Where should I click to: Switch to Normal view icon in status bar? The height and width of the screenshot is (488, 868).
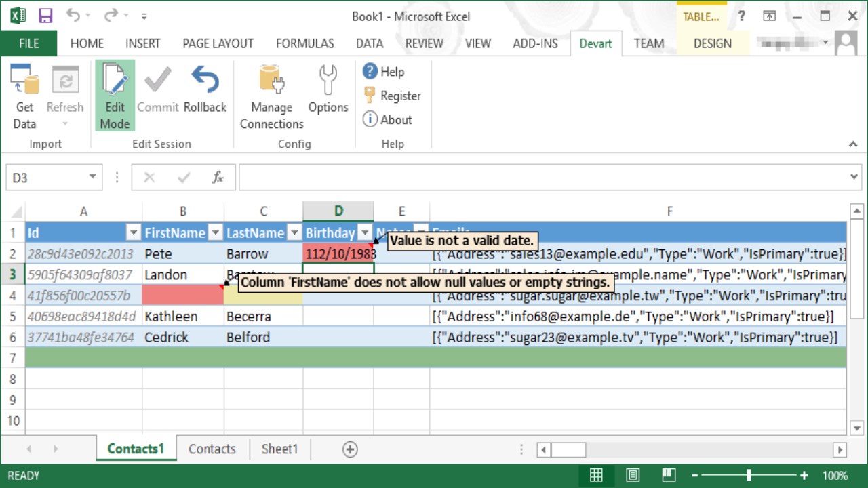596,474
